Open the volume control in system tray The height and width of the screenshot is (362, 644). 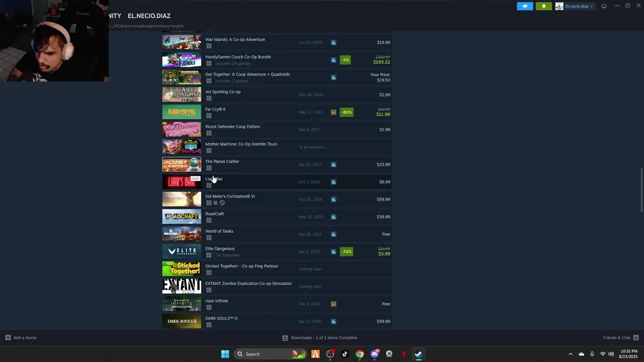(x=611, y=354)
